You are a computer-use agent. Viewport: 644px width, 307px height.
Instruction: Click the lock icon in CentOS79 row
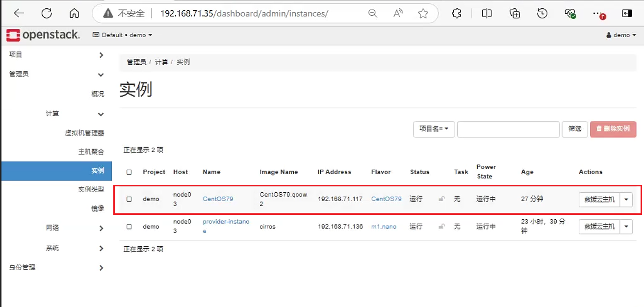pos(442,199)
